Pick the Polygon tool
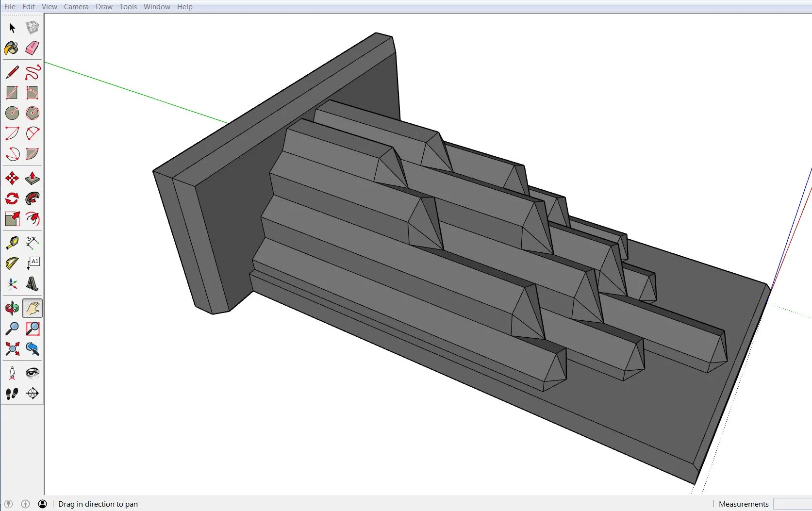The width and height of the screenshot is (812, 511). coord(33,113)
